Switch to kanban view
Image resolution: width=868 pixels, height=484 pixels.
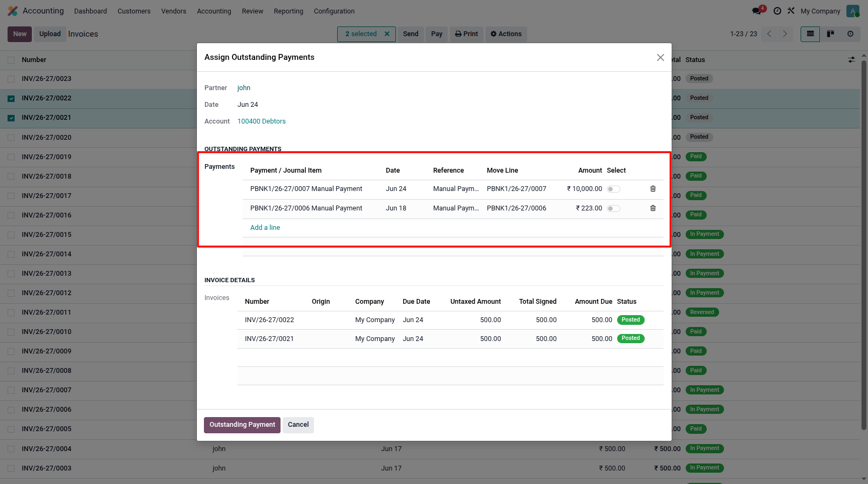click(x=831, y=34)
